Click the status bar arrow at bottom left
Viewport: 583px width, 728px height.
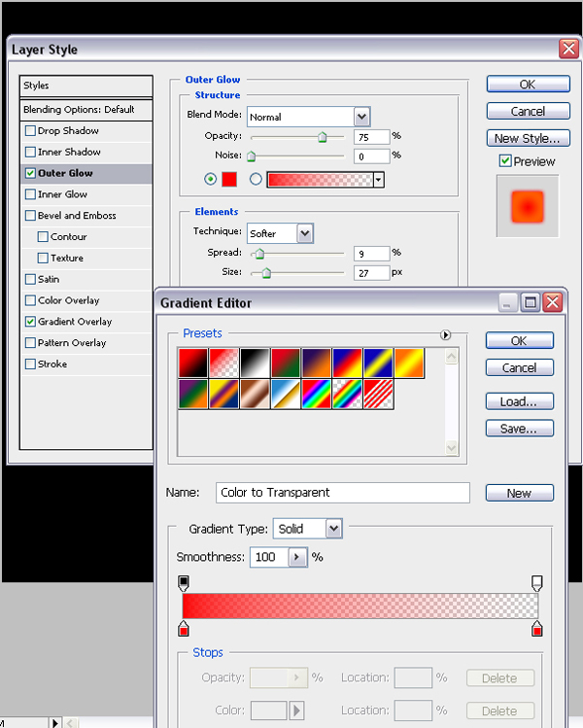click(55, 722)
